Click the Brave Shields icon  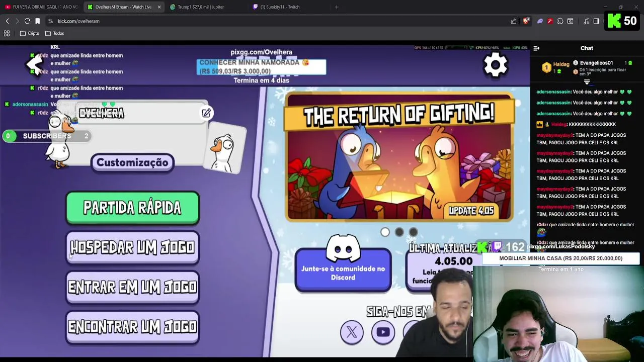coord(526,21)
